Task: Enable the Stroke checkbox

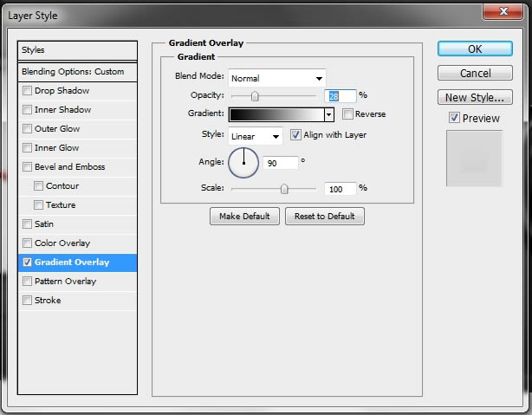Action: (27, 301)
